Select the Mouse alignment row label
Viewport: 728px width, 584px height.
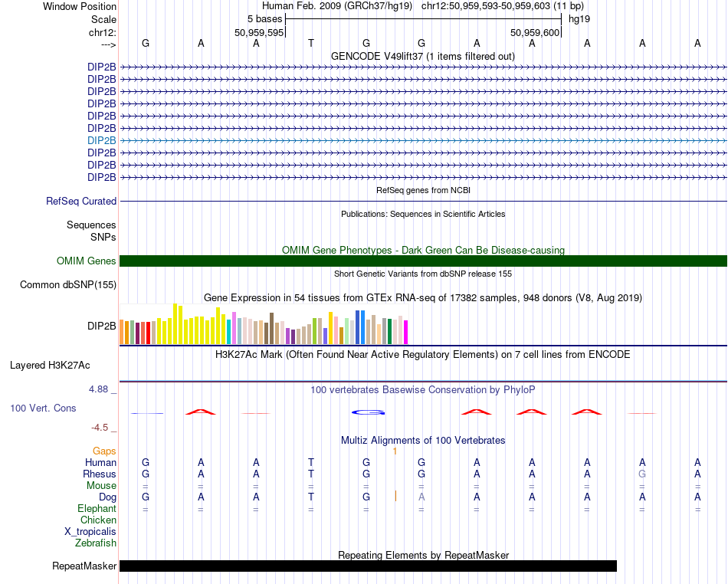[x=101, y=486]
